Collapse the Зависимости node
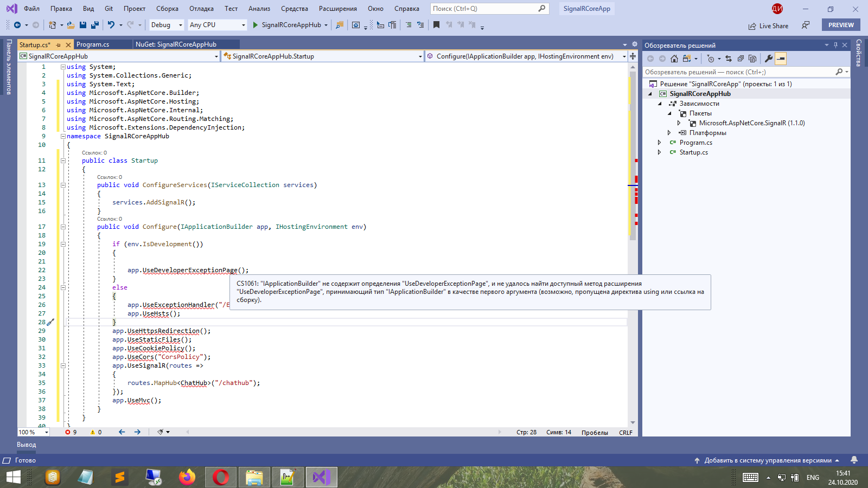 pyautogui.click(x=660, y=104)
